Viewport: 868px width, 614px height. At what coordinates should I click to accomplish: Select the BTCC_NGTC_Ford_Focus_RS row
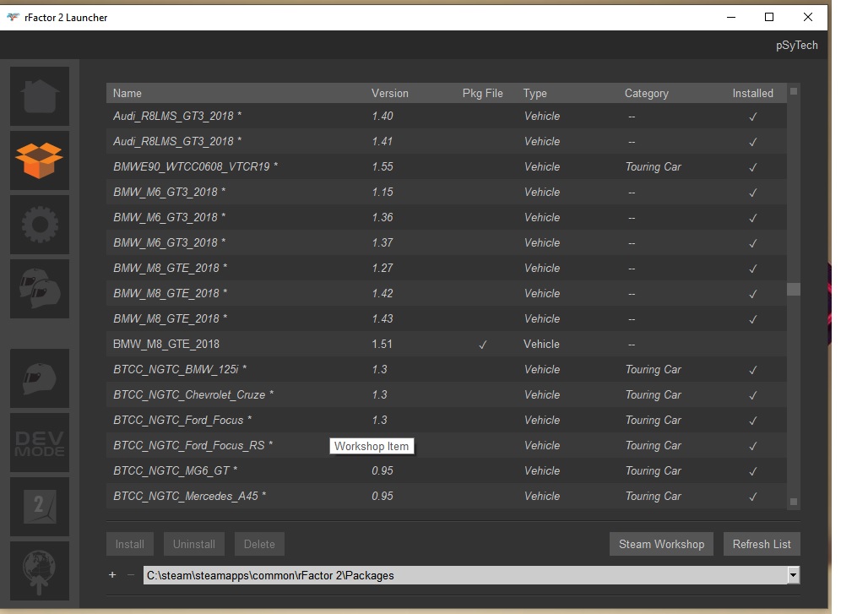pos(193,446)
